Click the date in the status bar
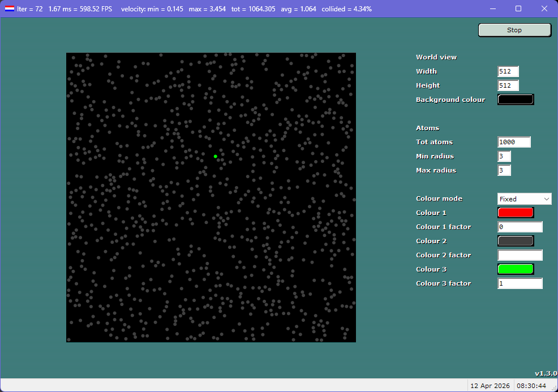558x392 pixels. (x=490, y=386)
